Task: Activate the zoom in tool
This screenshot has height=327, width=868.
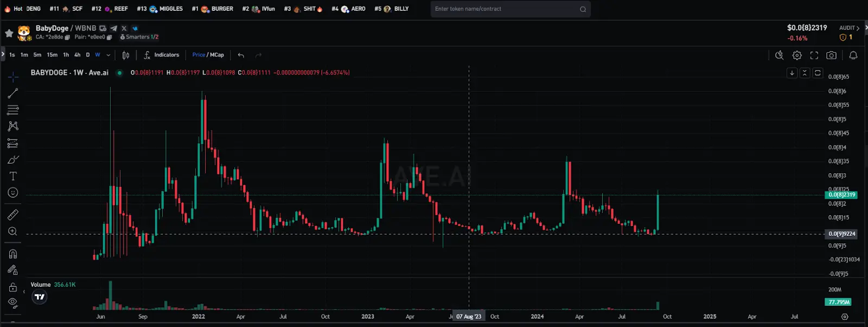Action: coord(13,231)
